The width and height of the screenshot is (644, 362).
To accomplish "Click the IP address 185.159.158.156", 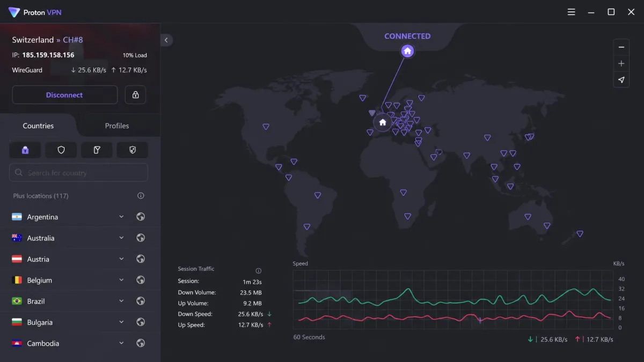I will pyautogui.click(x=48, y=55).
